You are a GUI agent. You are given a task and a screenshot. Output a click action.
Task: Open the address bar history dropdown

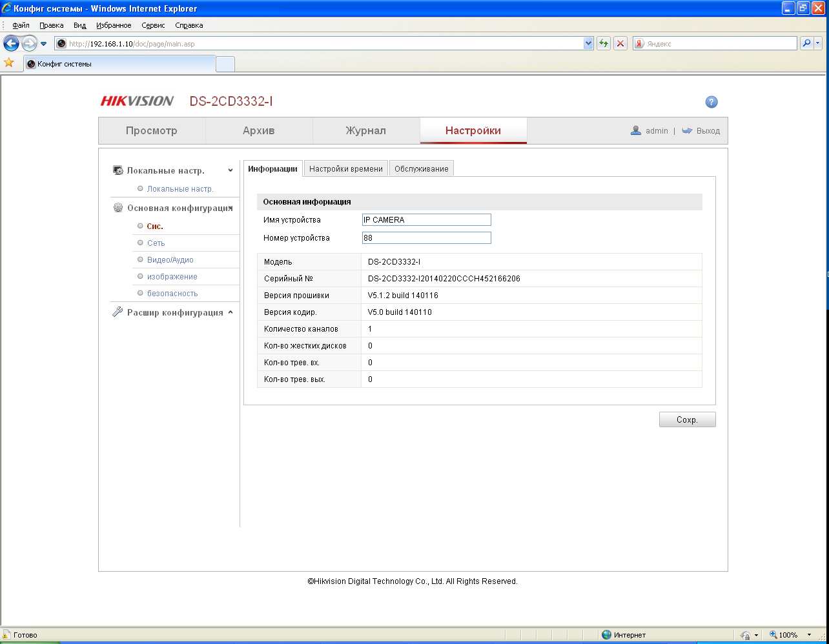pyautogui.click(x=588, y=43)
